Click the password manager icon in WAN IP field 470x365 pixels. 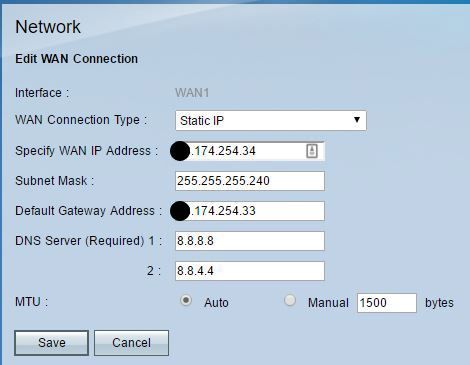click(312, 151)
